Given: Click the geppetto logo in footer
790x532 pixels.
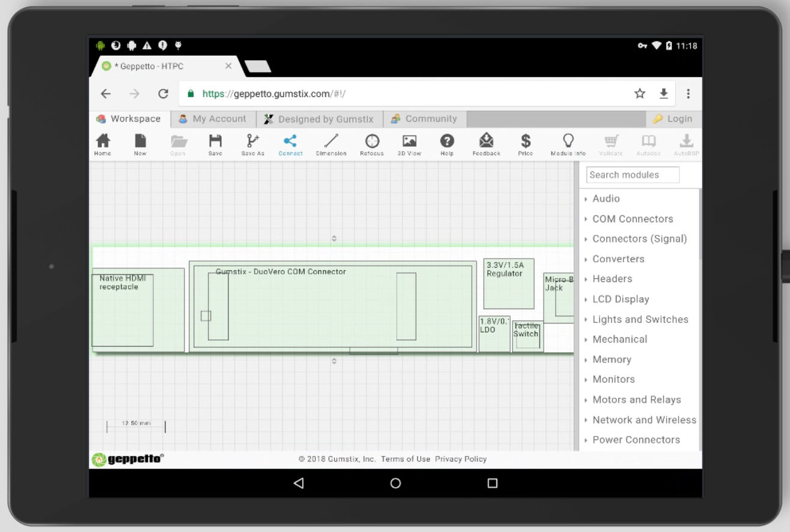Looking at the screenshot, I should pyautogui.click(x=128, y=459).
